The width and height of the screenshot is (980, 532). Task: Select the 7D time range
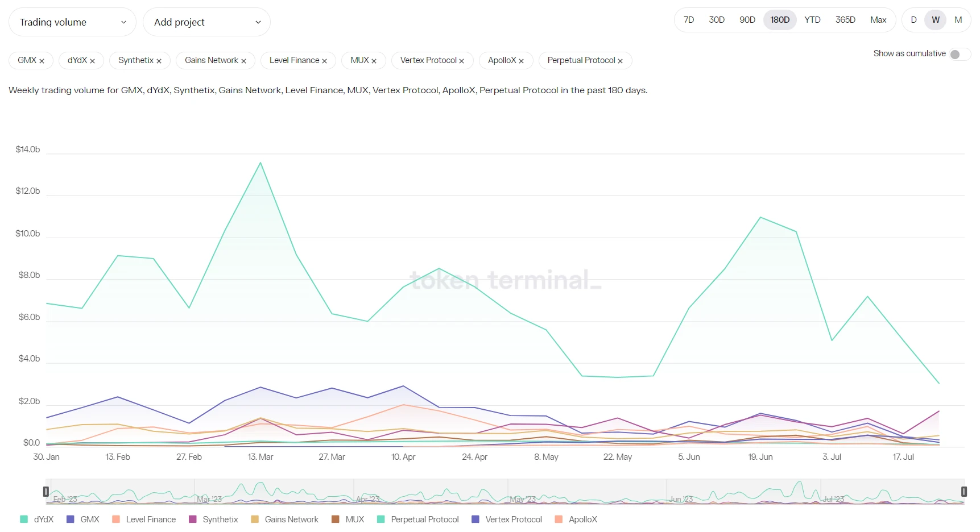[689, 20]
